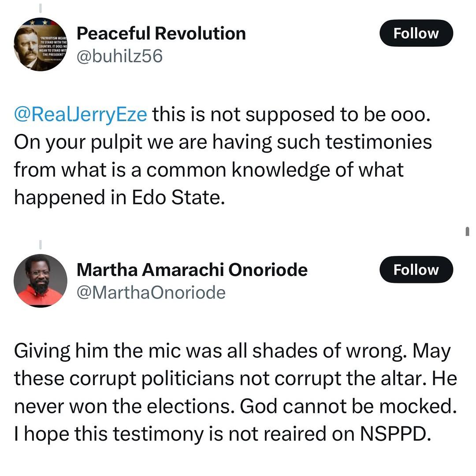Click the "On your pulpit" phrase
Image resolution: width=476 pixels, height=476 pixels.
coord(67,142)
